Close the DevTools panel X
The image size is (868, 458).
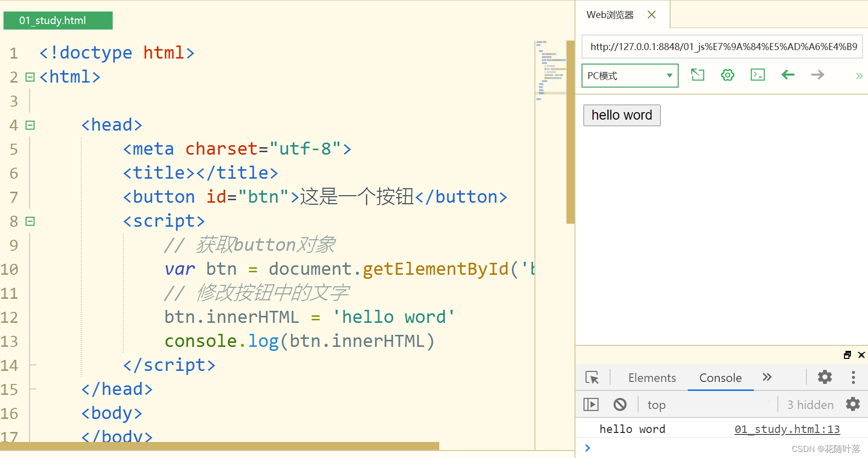pos(861,355)
